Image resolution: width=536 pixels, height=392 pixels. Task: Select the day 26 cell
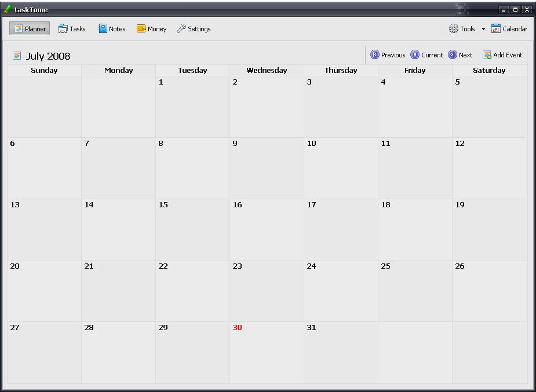[x=490, y=291]
